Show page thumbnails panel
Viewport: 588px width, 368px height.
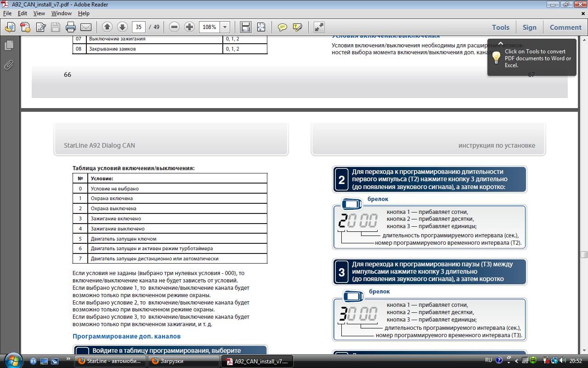pos(9,45)
